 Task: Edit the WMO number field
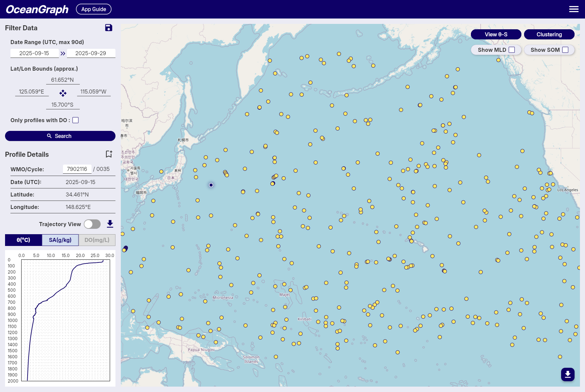(77, 169)
